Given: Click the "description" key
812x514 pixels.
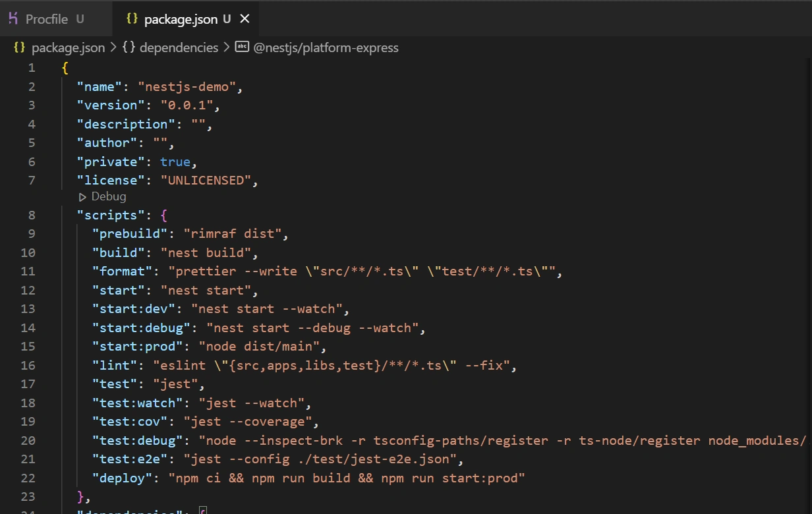Looking at the screenshot, I should 126,124.
